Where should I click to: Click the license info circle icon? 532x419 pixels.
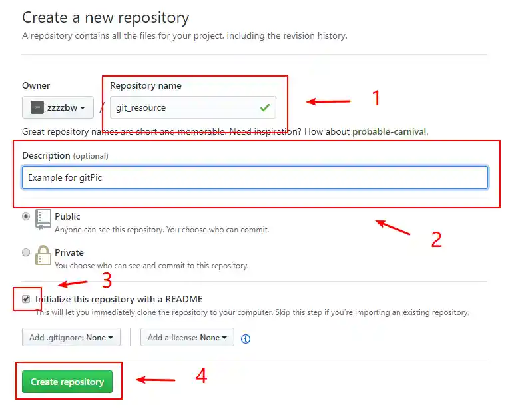[246, 338]
